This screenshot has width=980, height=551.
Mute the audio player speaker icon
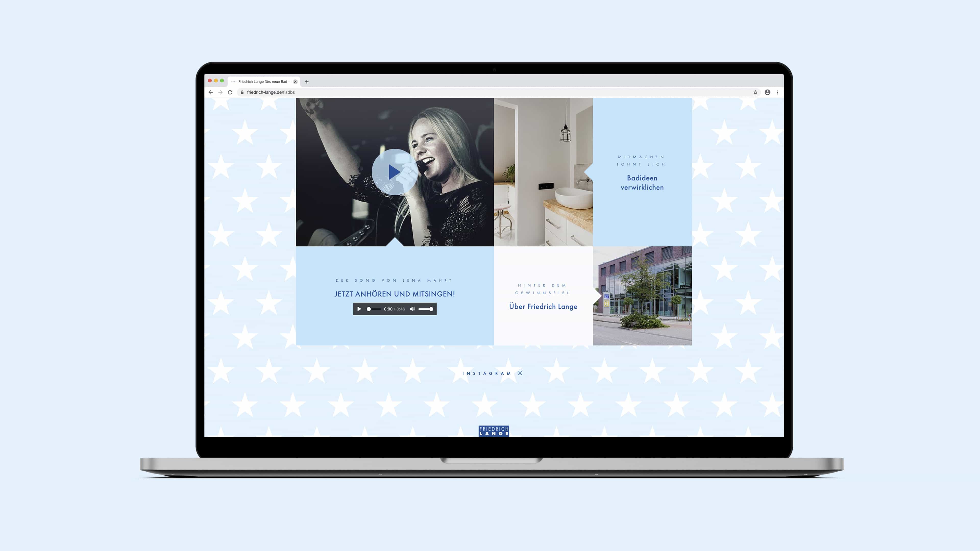[412, 309]
